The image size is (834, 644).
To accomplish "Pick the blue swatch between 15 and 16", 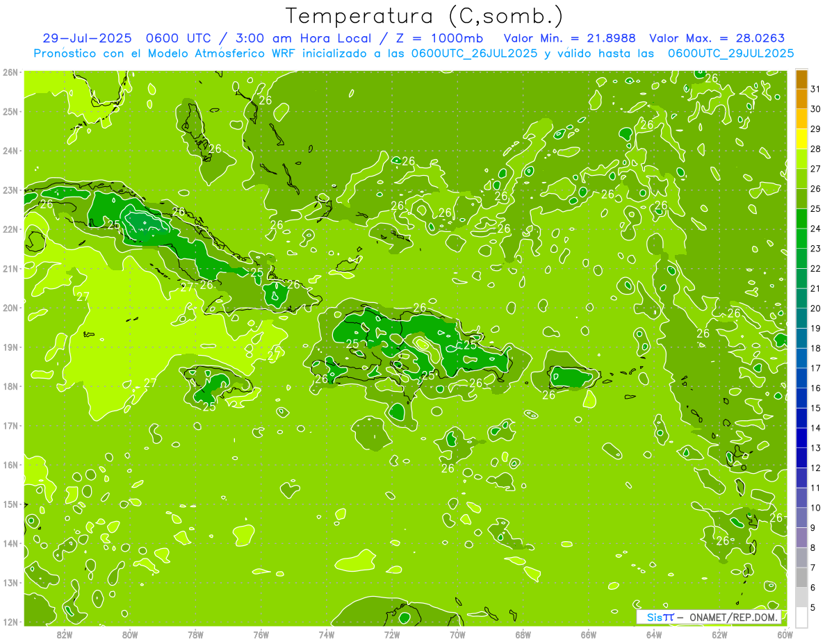I will click(801, 398).
